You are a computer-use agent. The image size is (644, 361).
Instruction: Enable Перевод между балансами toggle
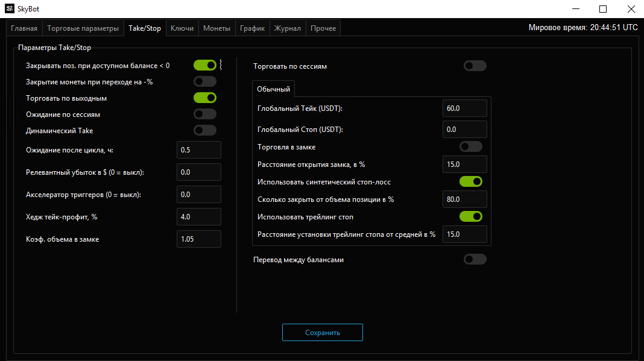pyautogui.click(x=475, y=259)
